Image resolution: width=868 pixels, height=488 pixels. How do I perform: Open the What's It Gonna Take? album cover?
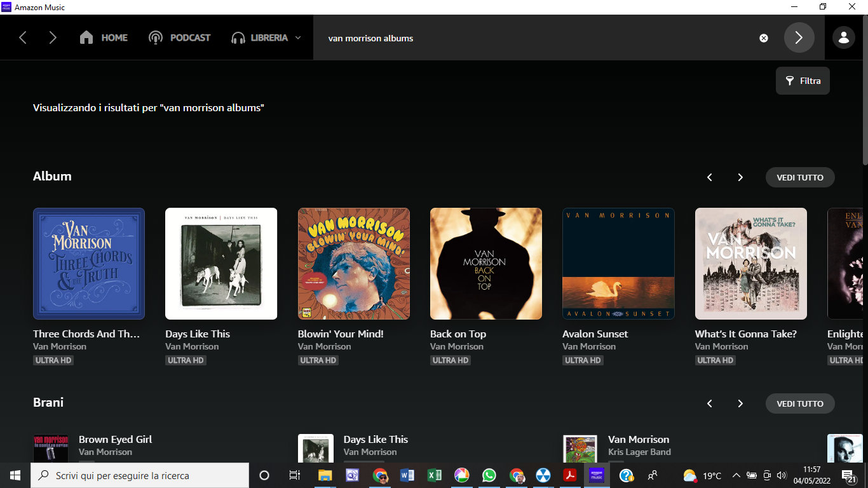click(751, 264)
